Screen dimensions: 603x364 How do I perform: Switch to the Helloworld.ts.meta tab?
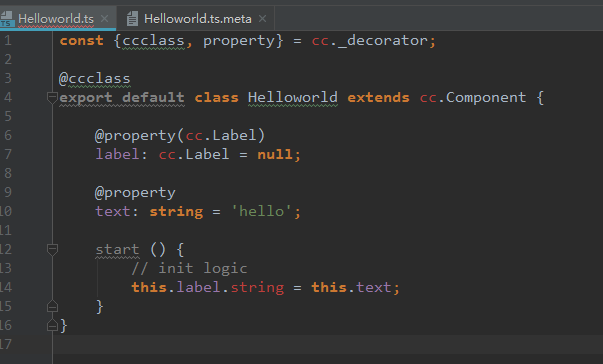[x=198, y=18]
